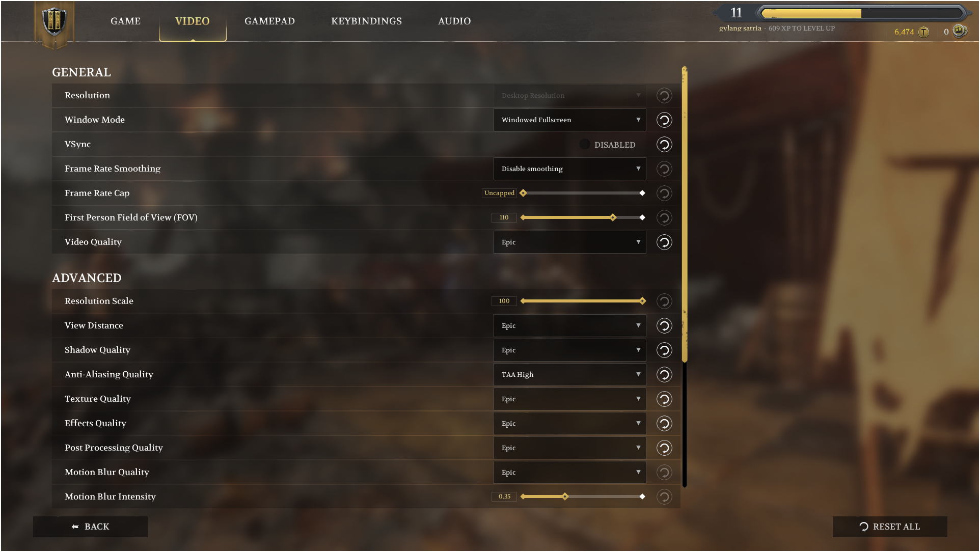The height and width of the screenshot is (552, 980).
Task: Click the RESET ALL button
Action: [890, 527]
